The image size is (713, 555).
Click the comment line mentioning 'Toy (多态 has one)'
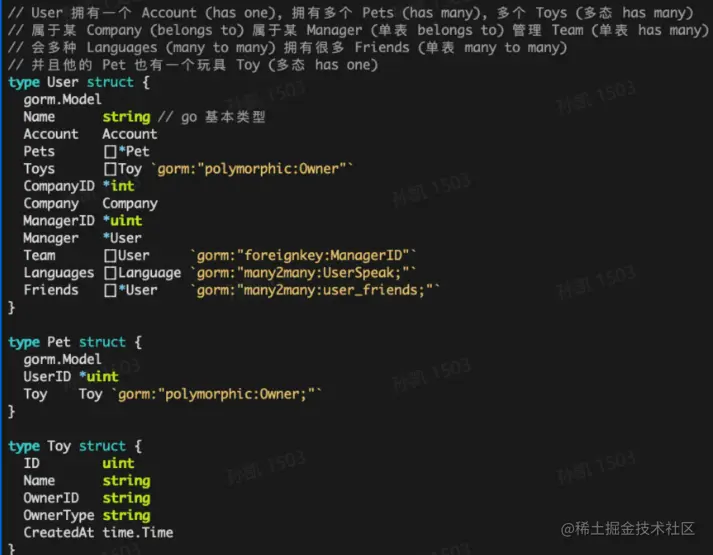pos(193,65)
